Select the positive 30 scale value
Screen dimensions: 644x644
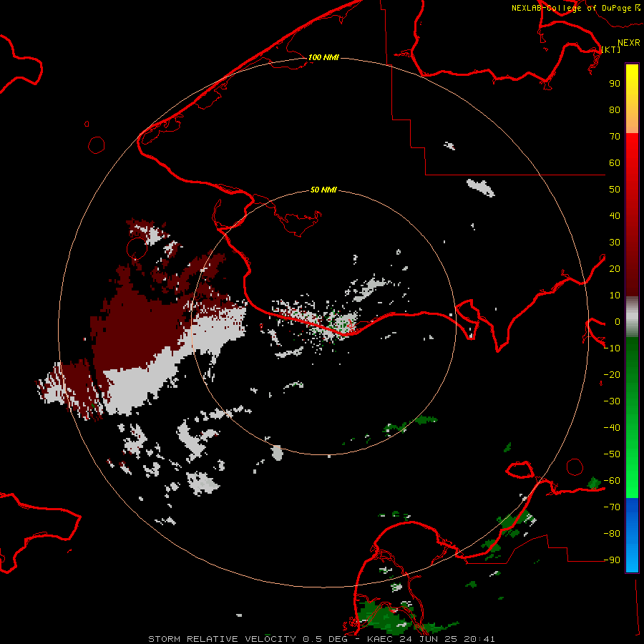(x=615, y=243)
